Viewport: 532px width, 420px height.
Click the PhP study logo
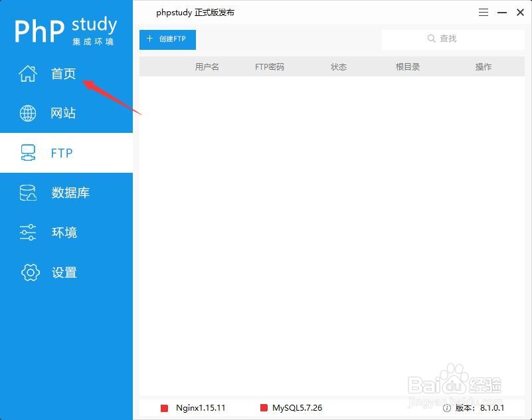pyautogui.click(x=66, y=31)
